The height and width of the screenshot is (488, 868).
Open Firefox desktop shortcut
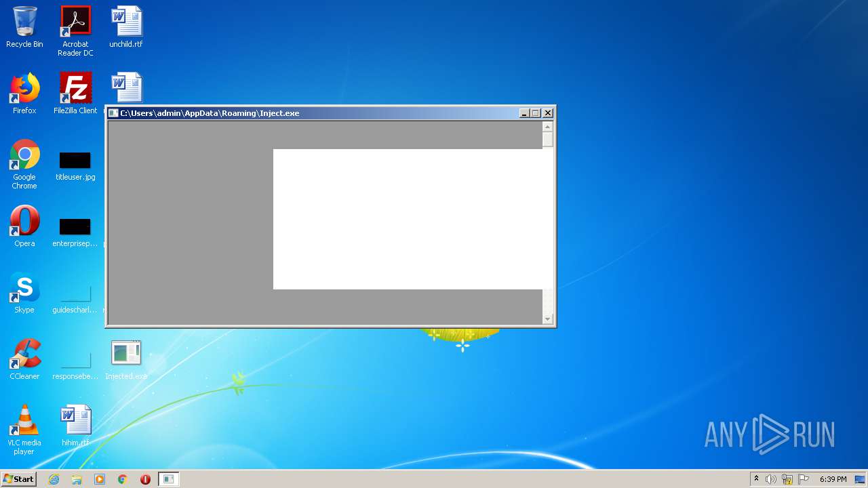pyautogui.click(x=24, y=94)
